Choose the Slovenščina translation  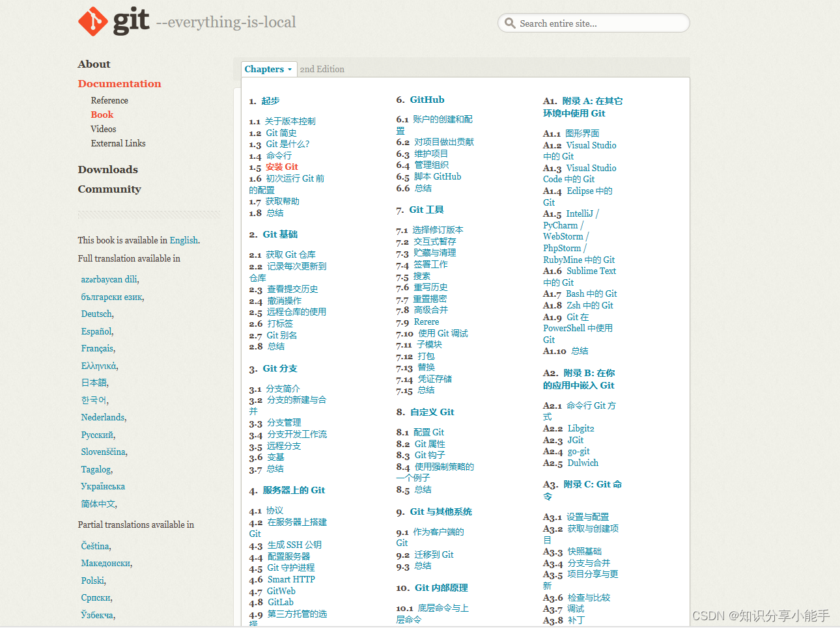tap(104, 452)
